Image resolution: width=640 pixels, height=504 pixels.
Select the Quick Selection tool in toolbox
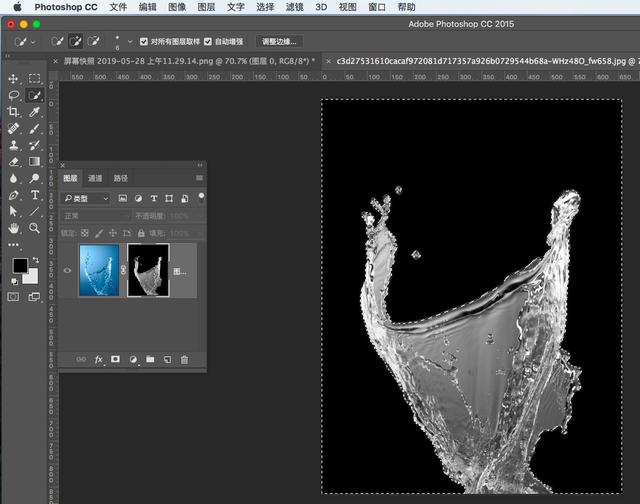click(x=35, y=95)
